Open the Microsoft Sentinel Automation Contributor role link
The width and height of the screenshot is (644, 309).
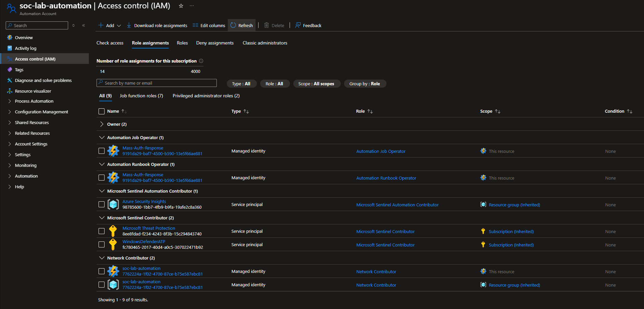[397, 205]
